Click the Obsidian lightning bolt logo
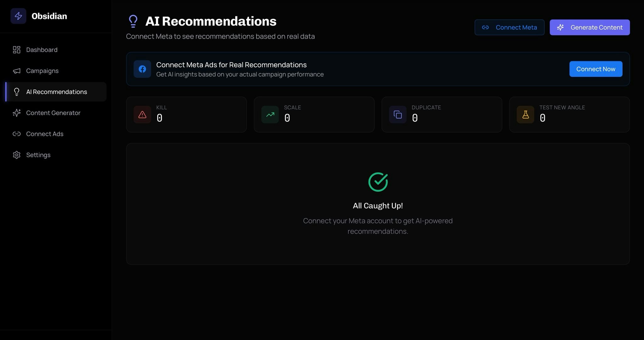The height and width of the screenshot is (340, 644). [18, 16]
